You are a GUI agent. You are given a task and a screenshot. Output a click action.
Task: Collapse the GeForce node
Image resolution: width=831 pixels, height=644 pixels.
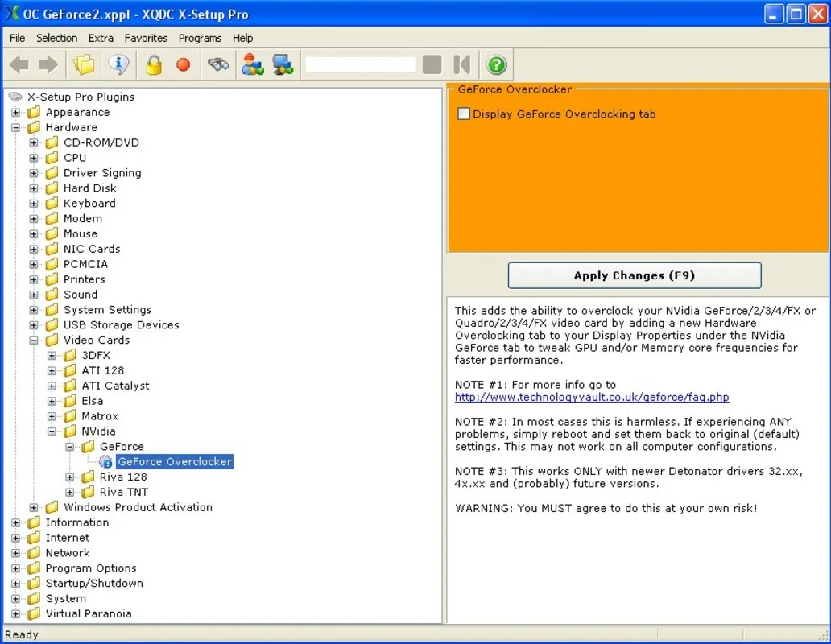[70, 447]
